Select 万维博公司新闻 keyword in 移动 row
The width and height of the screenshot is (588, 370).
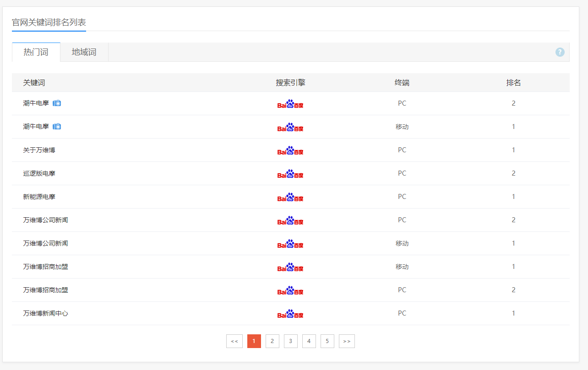[46, 243]
